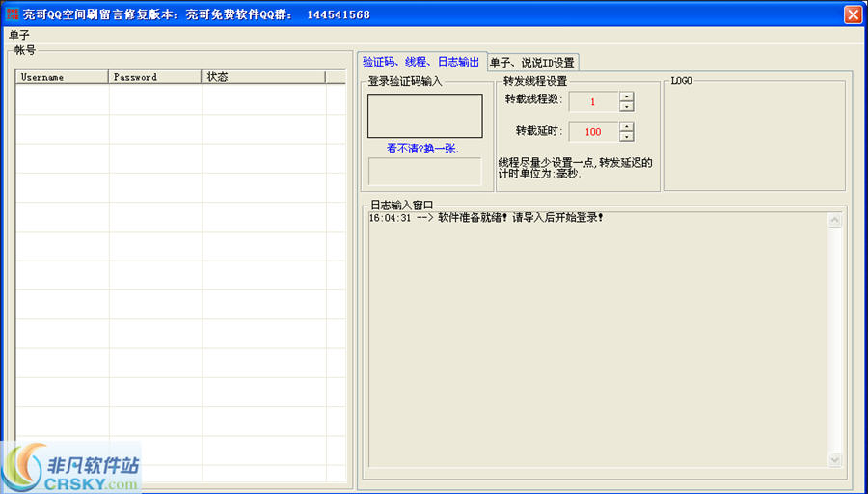The width and height of the screenshot is (868, 494).
Task: Switch to 验证码、线程、日志输出 tab
Action: pyautogui.click(x=421, y=62)
